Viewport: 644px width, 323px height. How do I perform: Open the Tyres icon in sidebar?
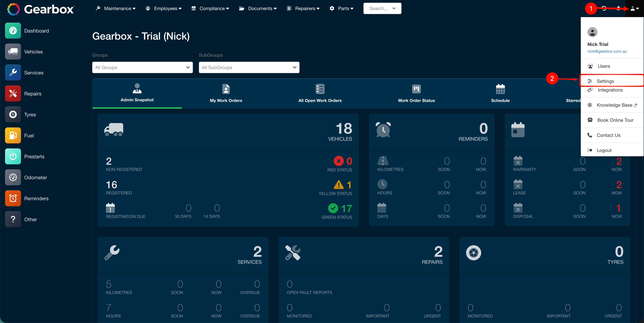(13, 115)
